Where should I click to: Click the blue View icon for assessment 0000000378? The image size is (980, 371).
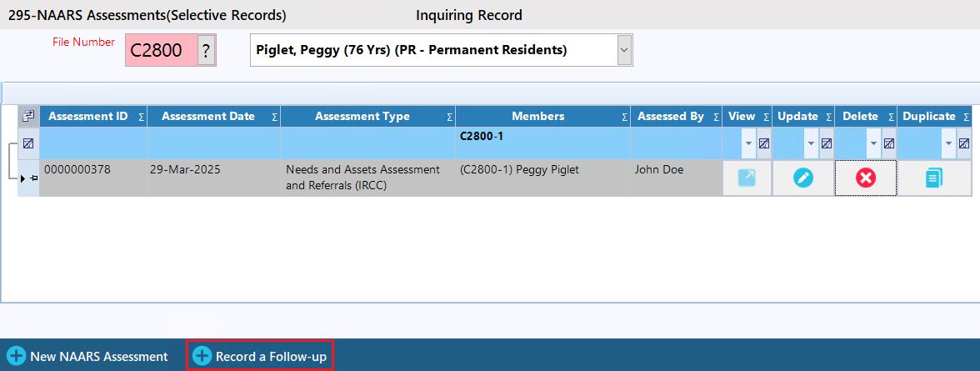(747, 178)
